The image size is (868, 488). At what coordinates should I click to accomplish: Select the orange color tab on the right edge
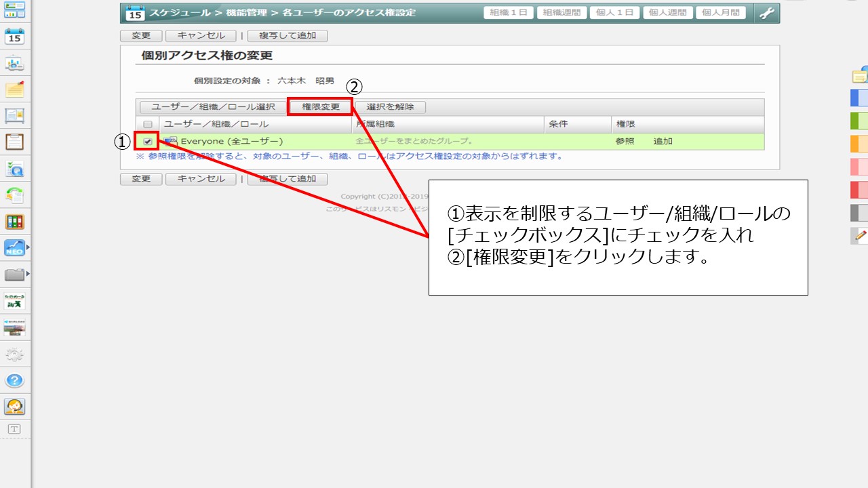tap(859, 144)
